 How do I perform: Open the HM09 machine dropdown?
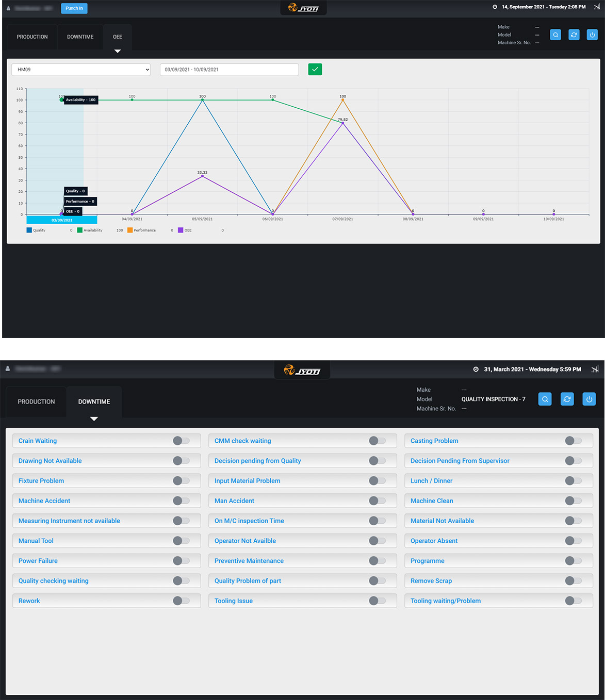point(81,70)
